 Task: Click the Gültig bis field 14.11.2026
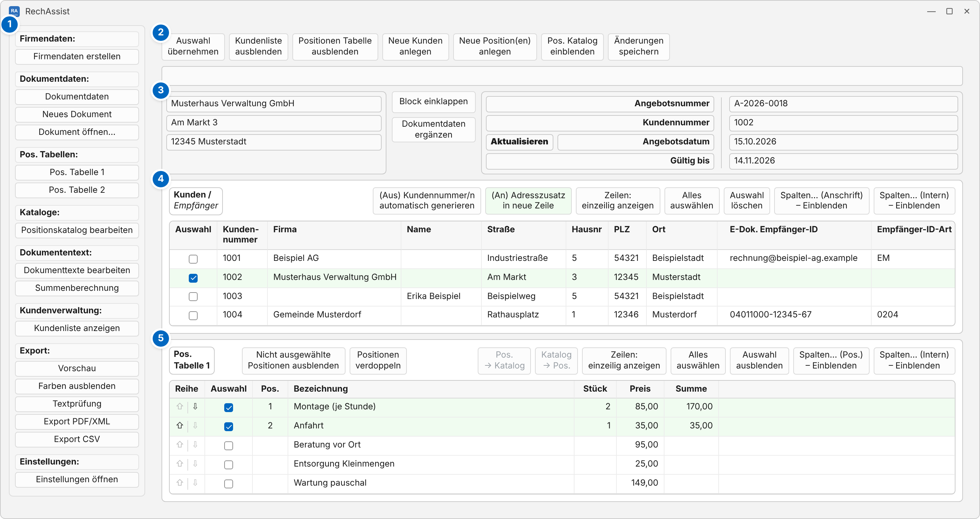tap(843, 161)
